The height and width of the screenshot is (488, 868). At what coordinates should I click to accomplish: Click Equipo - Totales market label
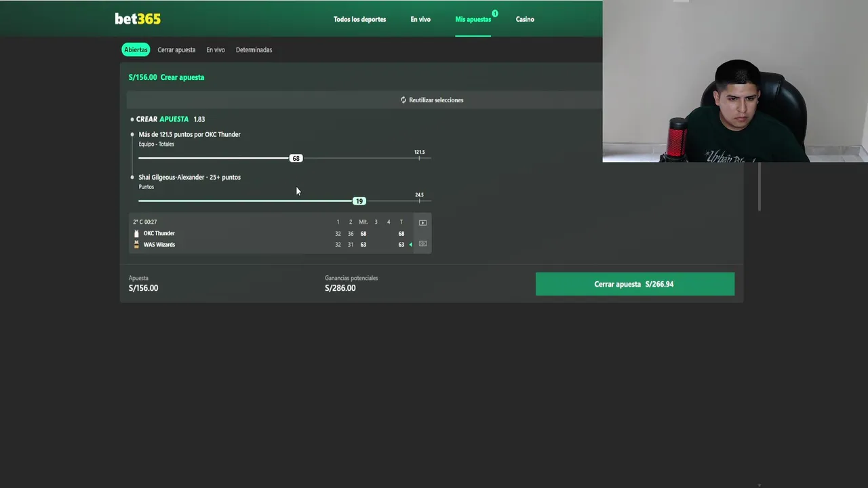(156, 144)
